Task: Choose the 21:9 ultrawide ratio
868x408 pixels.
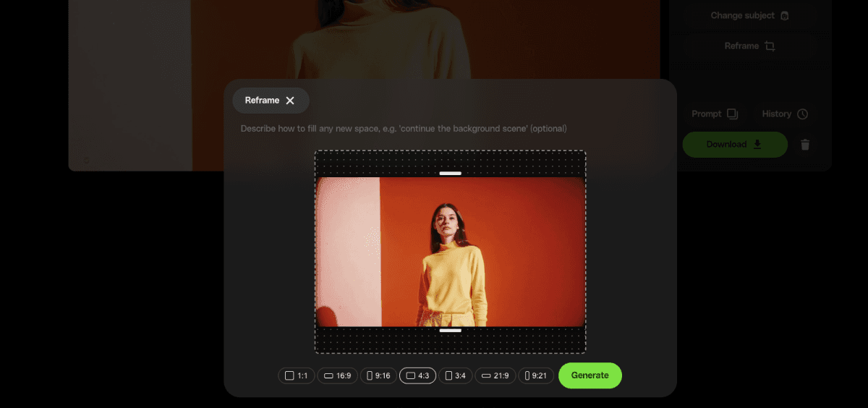Action: 495,375
